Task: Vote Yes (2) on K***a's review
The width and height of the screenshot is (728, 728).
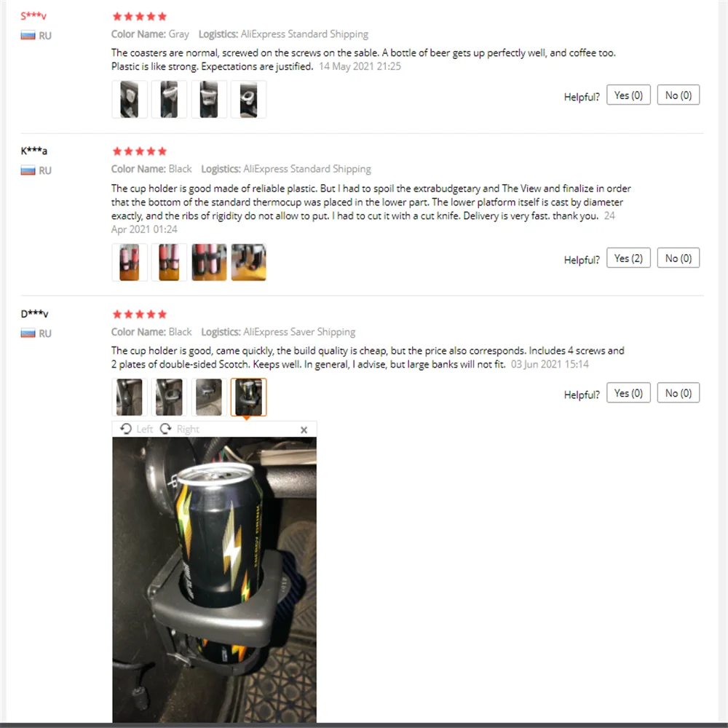Action: pyautogui.click(x=628, y=258)
